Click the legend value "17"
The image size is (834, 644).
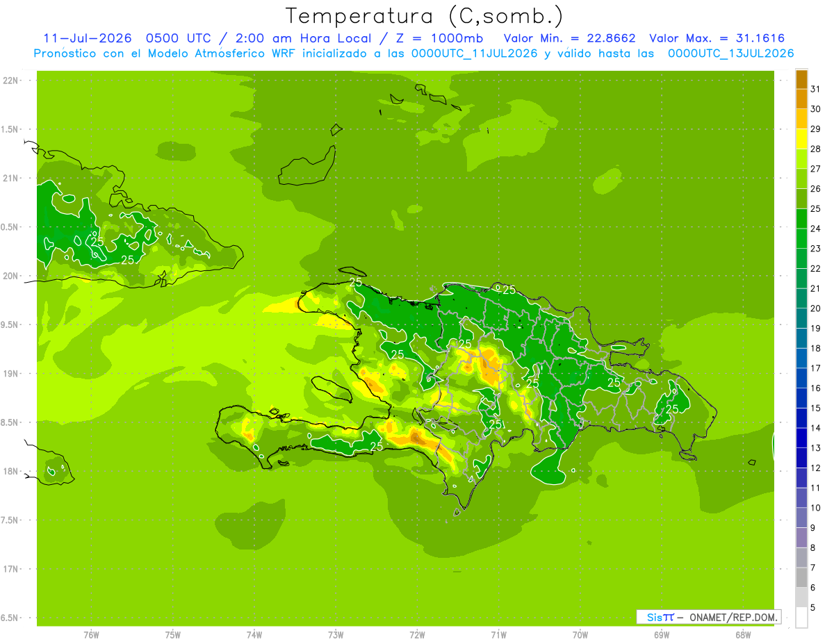click(x=815, y=368)
